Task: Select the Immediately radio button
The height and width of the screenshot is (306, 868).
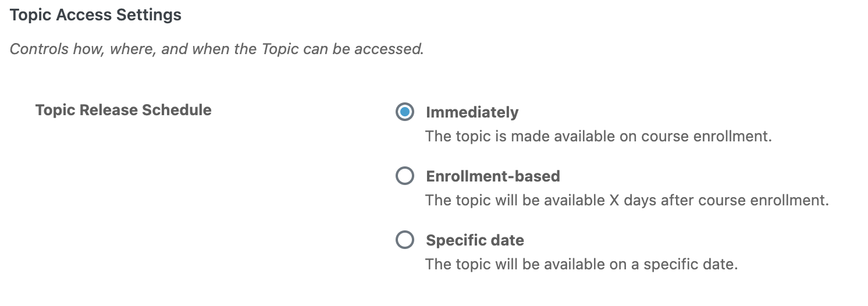Action: pyautogui.click(x=405, y=112)
